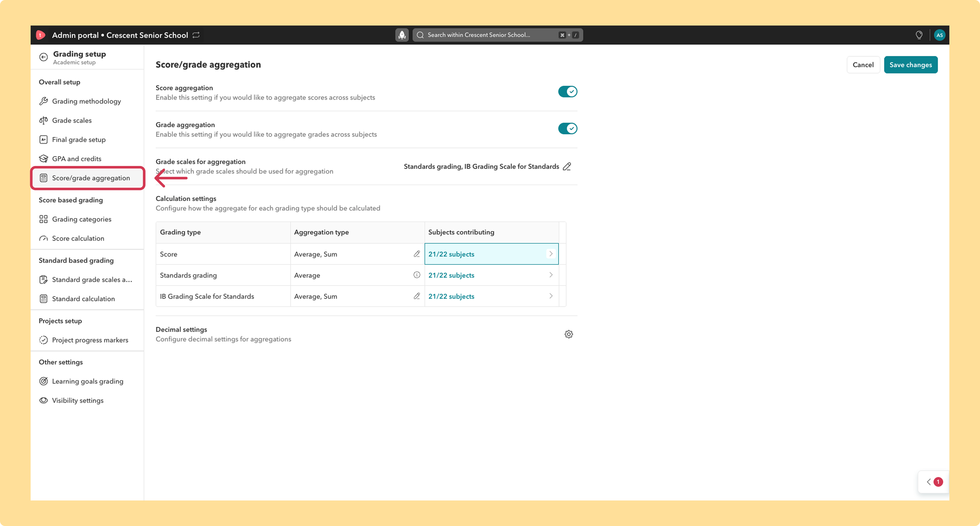Turn off the Grade aggregation toggle

pyautogui.click(x=568, y=129)
